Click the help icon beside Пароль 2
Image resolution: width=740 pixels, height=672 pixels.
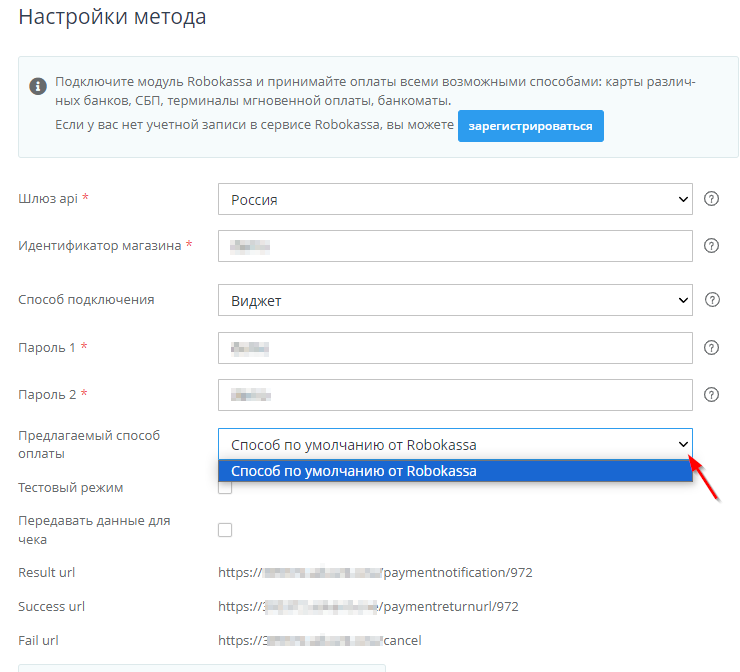pos(712,395)
